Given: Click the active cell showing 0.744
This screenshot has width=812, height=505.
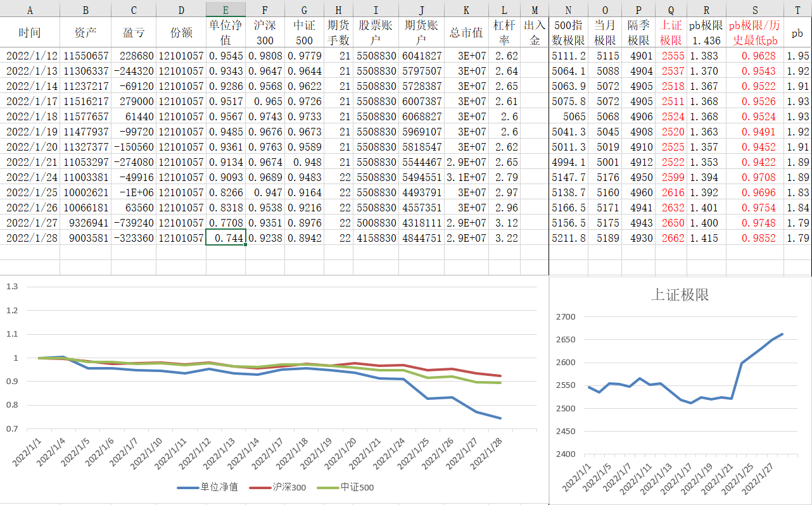Looking at the screenshot, I should [225, 238].
